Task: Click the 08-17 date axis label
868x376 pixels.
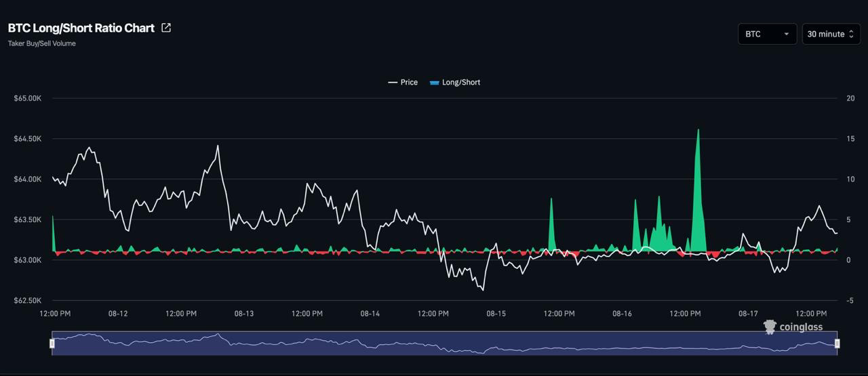Action: (x=748, y=314)
